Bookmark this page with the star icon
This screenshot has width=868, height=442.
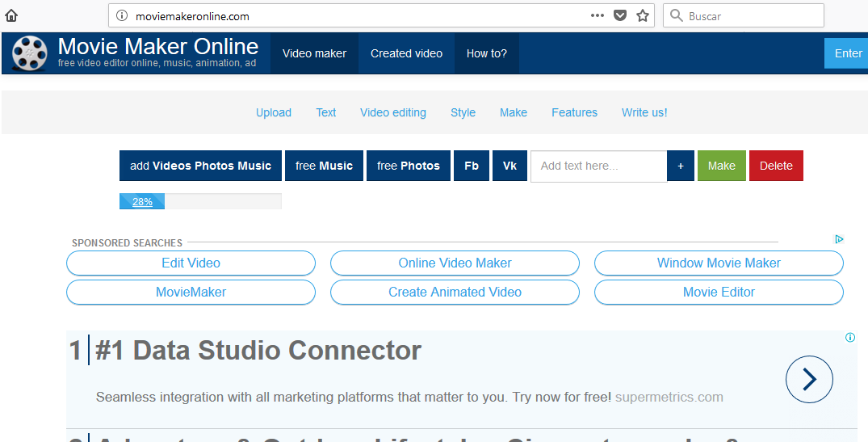point(642,15)
